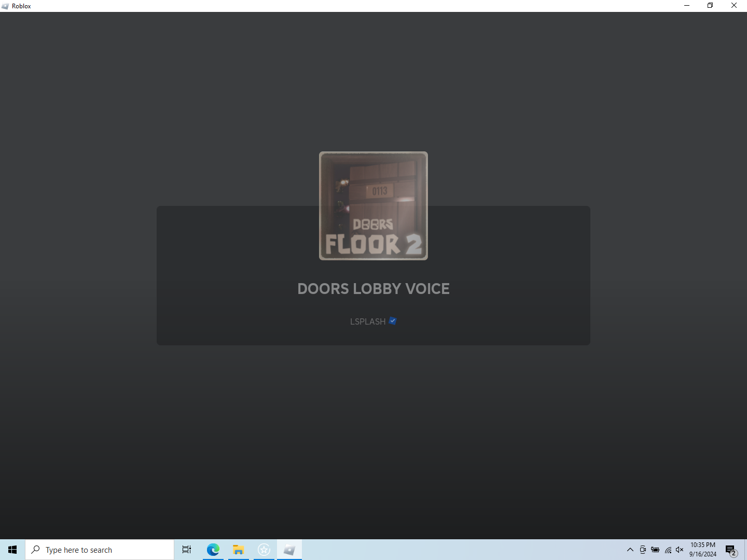This screenshot has width=747, height=560.
Task: Open the notification center with 2 alerts
Action: point(731,550)
